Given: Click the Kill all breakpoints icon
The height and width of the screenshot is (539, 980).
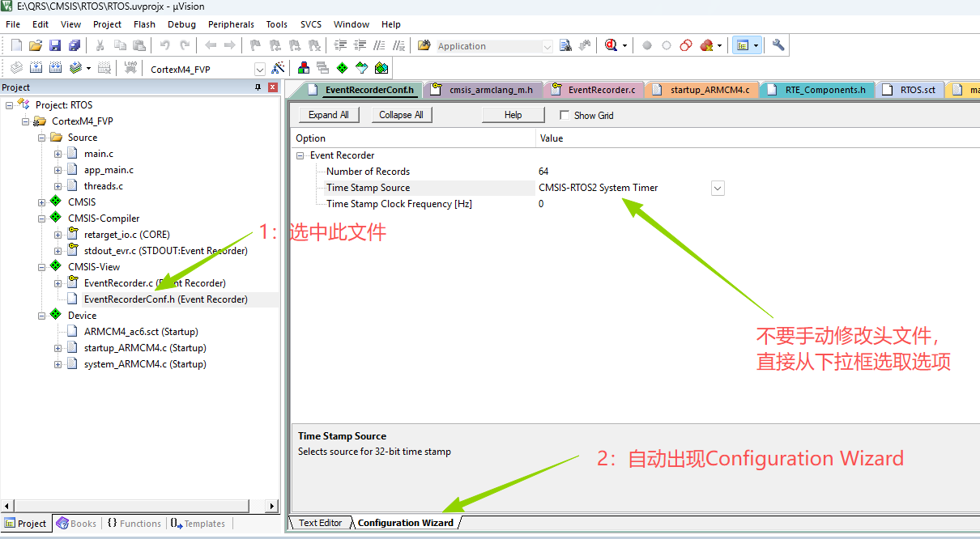Looking at the screenshot, I should click(706, 46).
